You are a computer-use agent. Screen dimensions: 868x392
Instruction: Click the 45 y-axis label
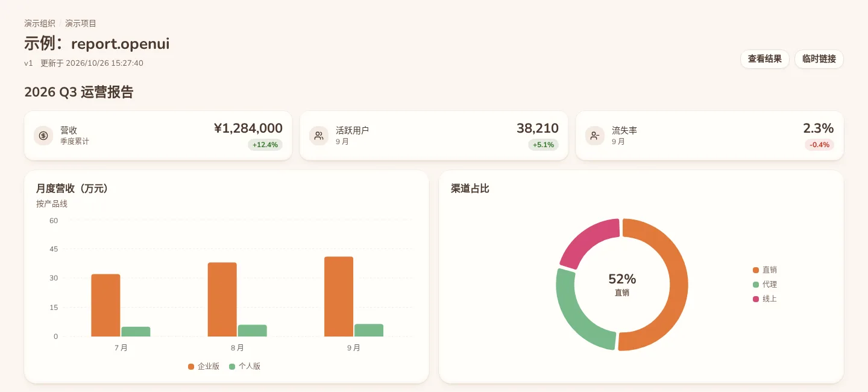point(54,250)
